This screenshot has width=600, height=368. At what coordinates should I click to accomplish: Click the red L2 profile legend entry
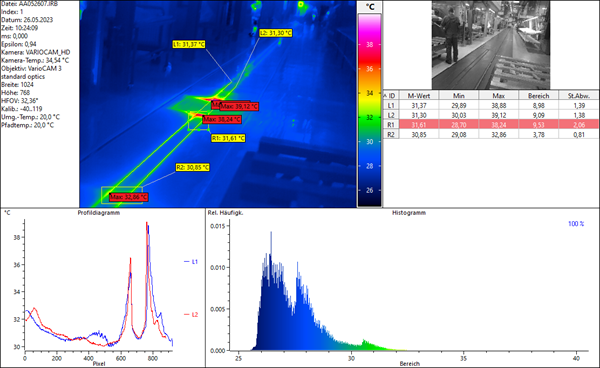(x=191, y=314)
